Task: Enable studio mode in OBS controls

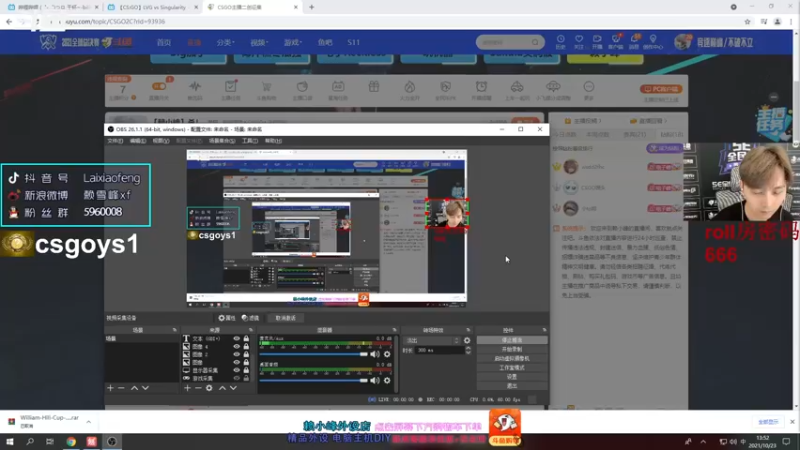Action: pos(512,367)
